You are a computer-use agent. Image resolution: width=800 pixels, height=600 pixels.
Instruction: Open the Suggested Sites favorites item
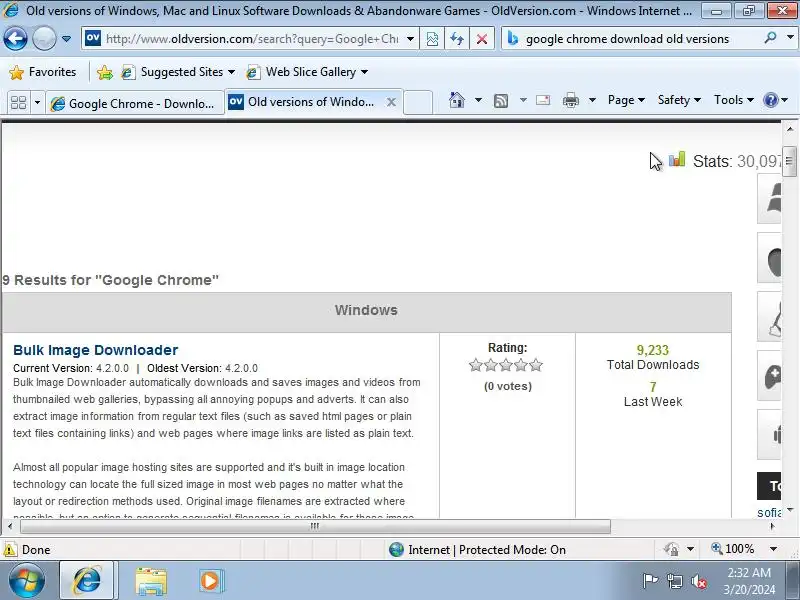click(x=178, y=72)
